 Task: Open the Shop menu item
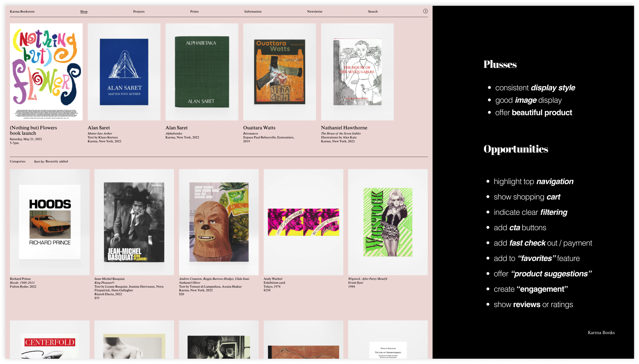coord(84,11)
